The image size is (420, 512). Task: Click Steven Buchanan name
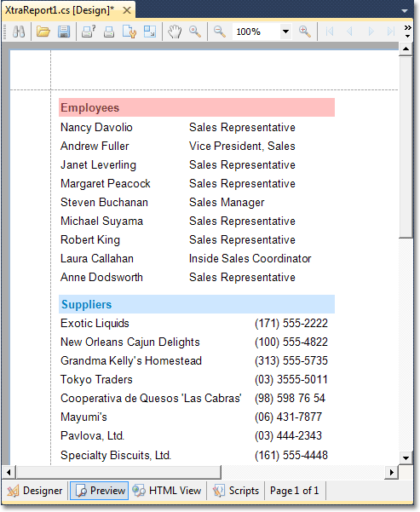pyautogui.click(x=104, y=202)
